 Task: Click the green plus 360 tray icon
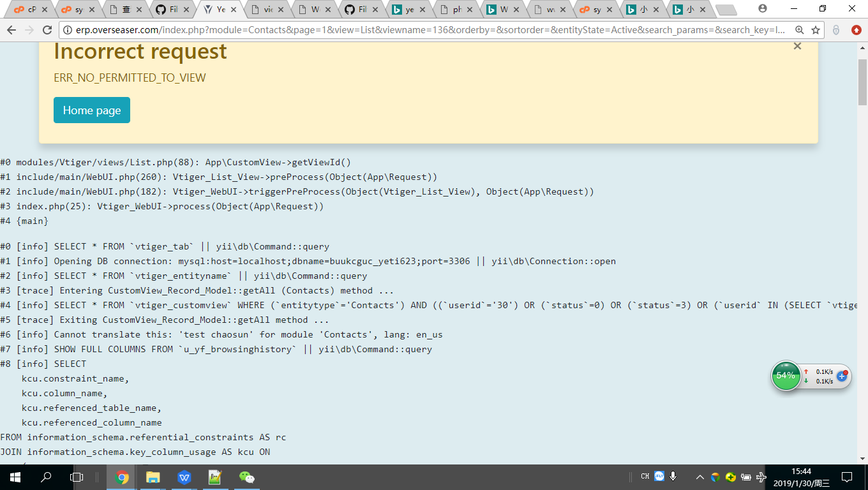pos(730,477)
